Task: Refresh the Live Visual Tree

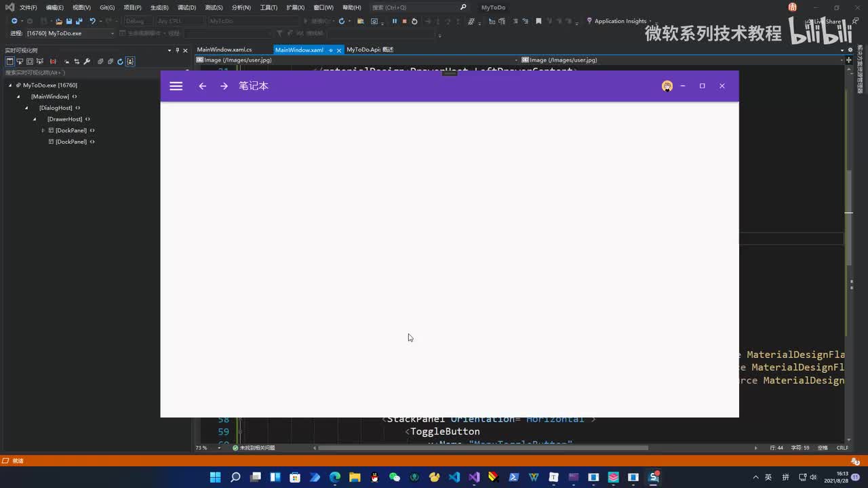Action: [x=120, y=61]
